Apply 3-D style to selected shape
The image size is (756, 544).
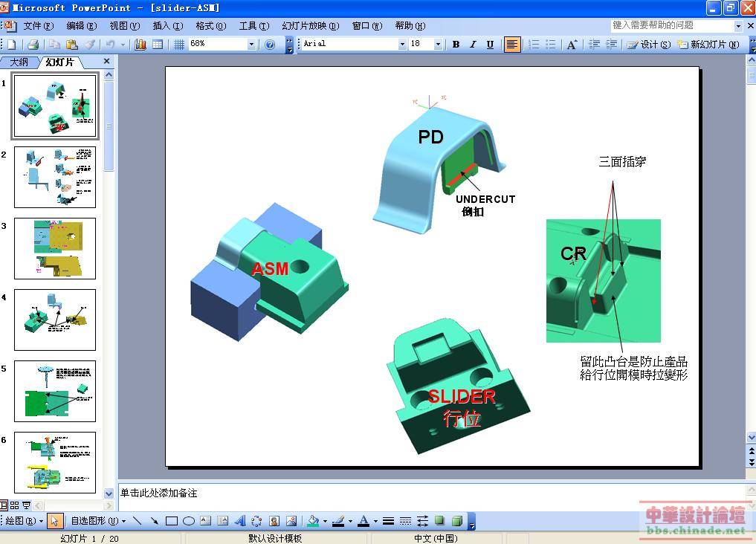pyautogui.click(x=457, y=521)
